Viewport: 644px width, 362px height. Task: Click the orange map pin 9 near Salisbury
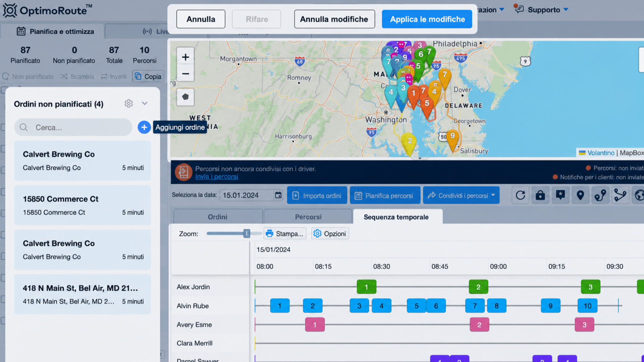(x=452, y=140)
